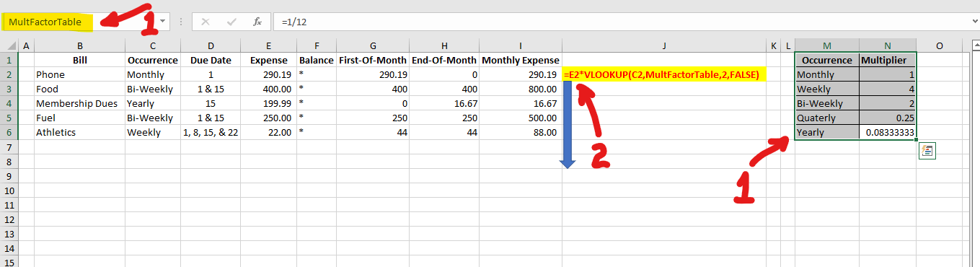
Task: Click the Phone bill cell
Action: (79, 74)
